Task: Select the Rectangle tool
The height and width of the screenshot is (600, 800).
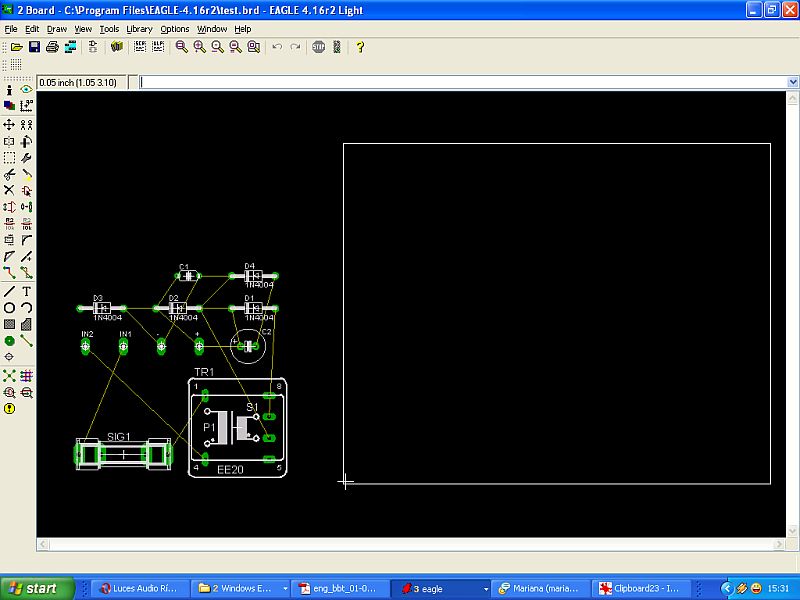Action: tap(9, 324)
